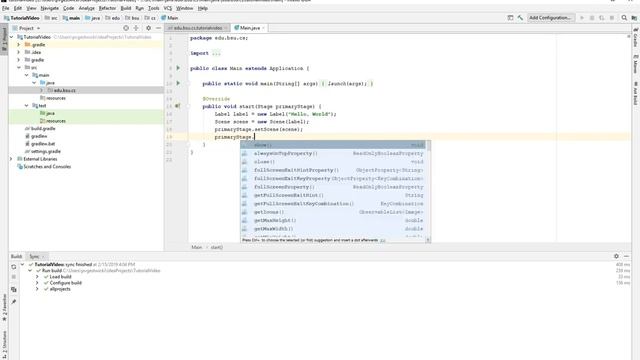Toggle the Favorites tool window strip button
This screenshot has height=360, width=640.
[4, 308]
